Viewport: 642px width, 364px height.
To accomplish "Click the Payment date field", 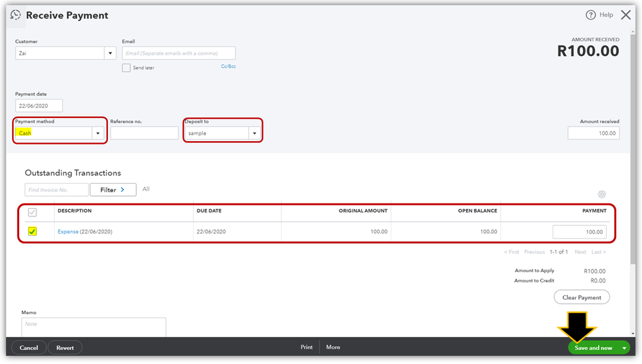I will point(39,105).
